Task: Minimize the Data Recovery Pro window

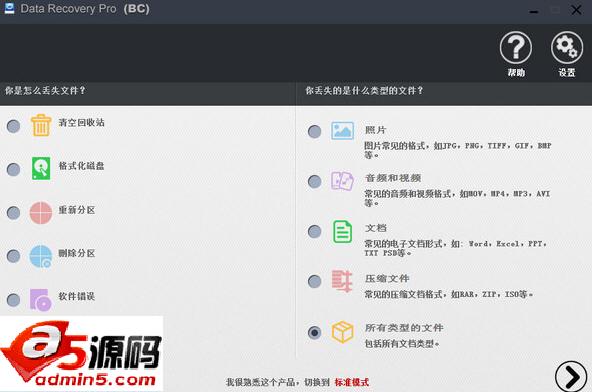Action: pyautogui.click(x=533, y=11)
